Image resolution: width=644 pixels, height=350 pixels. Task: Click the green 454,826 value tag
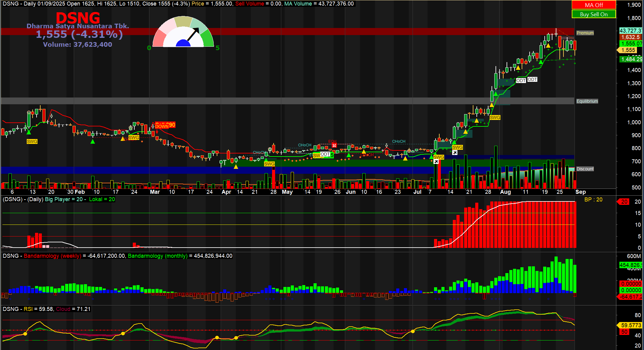(x=630, y=265)
